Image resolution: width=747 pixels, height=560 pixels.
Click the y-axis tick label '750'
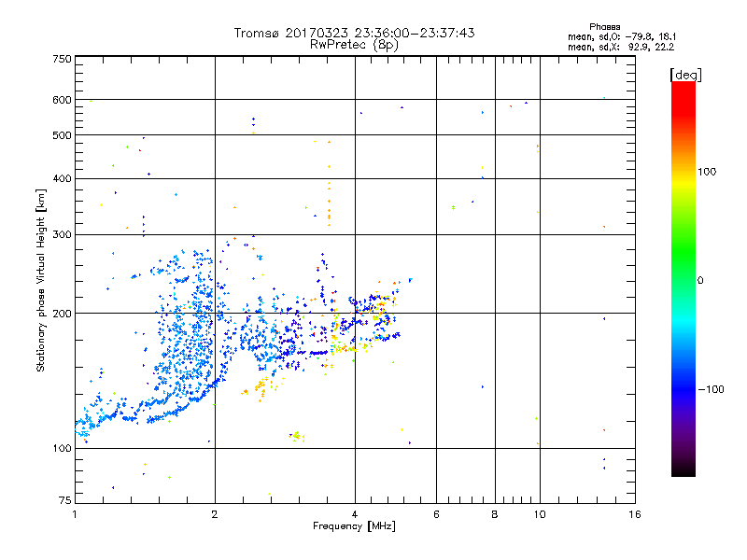point(62,59)
